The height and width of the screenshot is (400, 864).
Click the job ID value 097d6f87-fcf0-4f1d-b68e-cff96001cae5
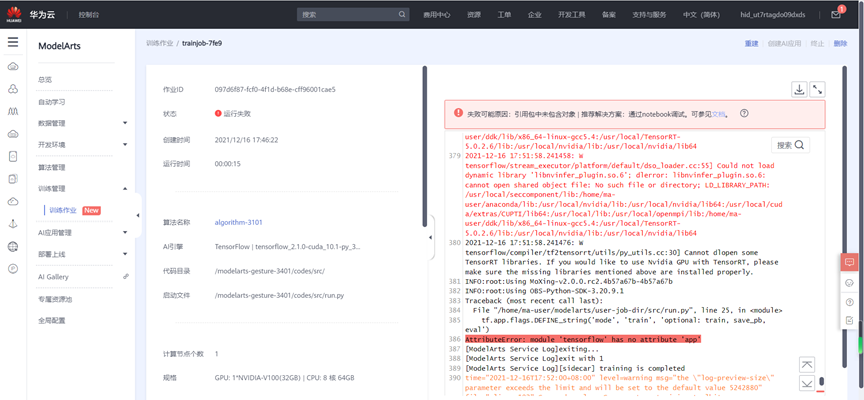click(275, 89)
